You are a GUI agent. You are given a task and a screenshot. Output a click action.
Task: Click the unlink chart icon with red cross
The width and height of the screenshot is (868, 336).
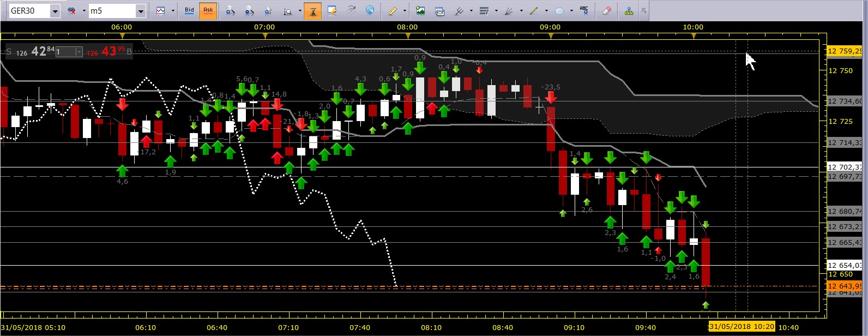click(71, 10)
